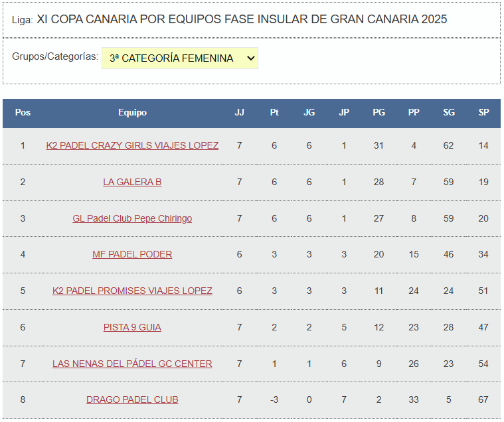Open MF PADEL PODER team page
504x422 pixels.
132,254
